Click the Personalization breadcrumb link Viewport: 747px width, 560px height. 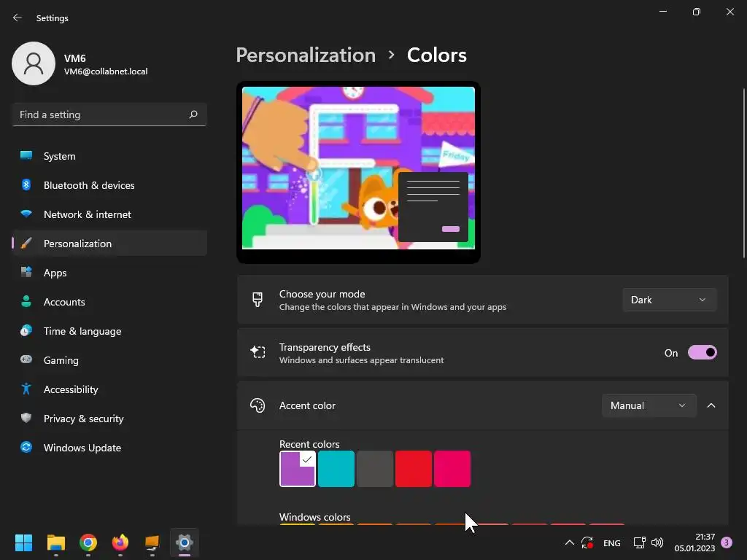306,55
